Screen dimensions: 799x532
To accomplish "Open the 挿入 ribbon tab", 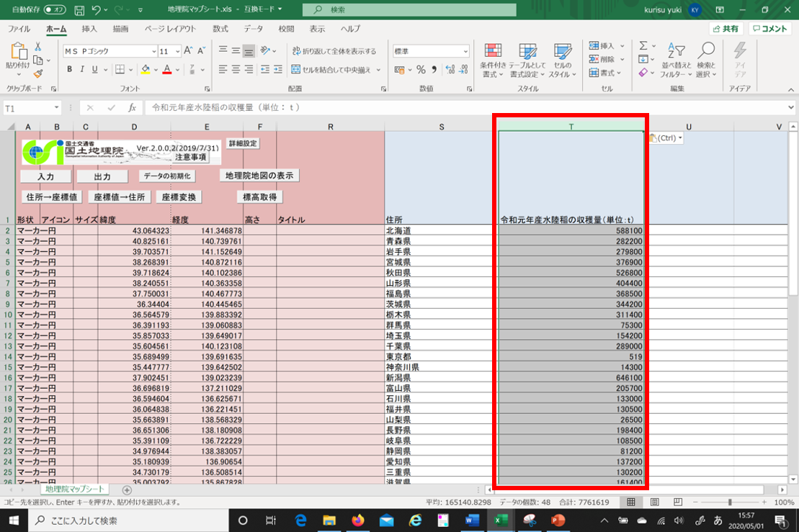I will point(89,29).
